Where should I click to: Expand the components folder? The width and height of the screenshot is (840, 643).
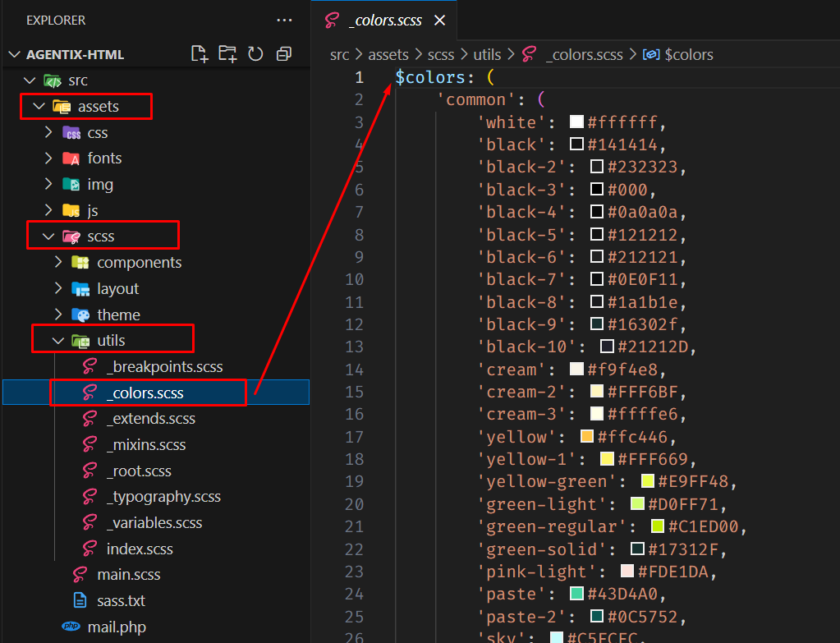[58, 263]
